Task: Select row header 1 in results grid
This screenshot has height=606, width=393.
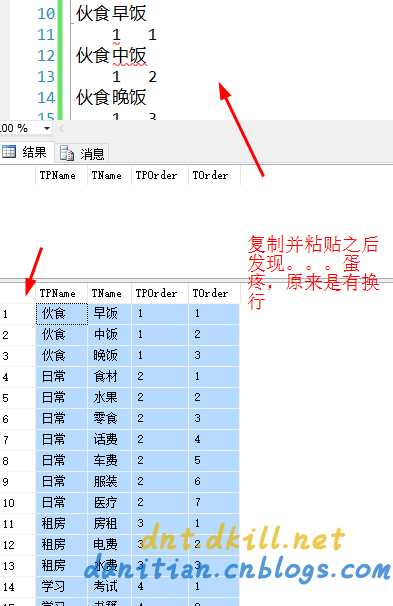Action: [x=17, y=314]
